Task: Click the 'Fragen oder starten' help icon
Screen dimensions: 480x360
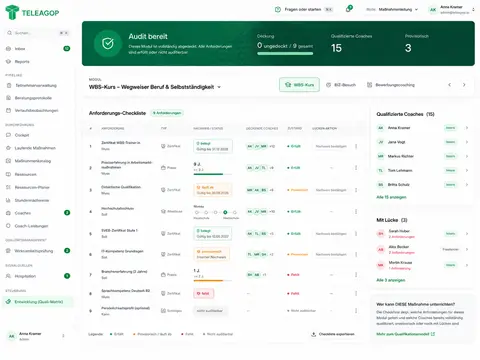Action: (x=278, y=10)
